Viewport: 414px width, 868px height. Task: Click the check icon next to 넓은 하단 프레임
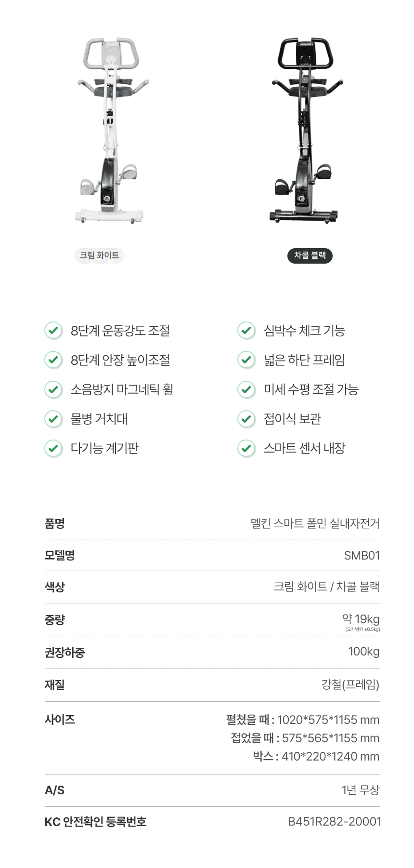246,360
